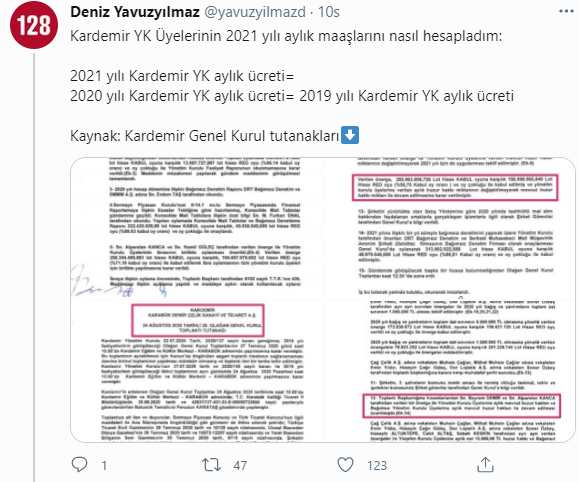Open the bottom-right document image

[450, 371]
